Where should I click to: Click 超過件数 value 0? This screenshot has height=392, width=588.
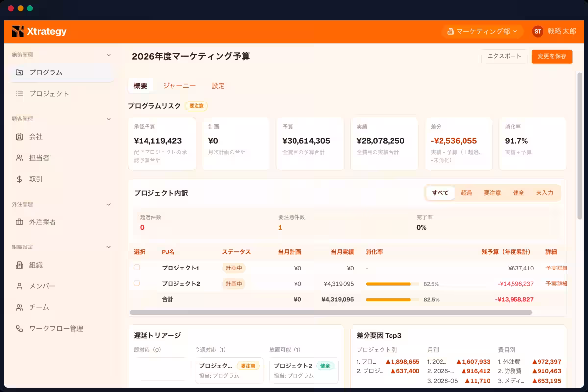coord(142,228)
